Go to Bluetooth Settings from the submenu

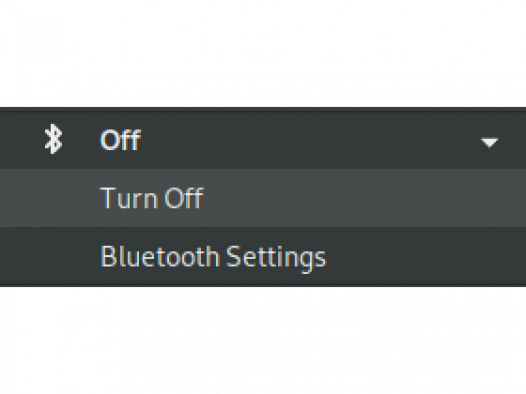(x=263, y=256)
